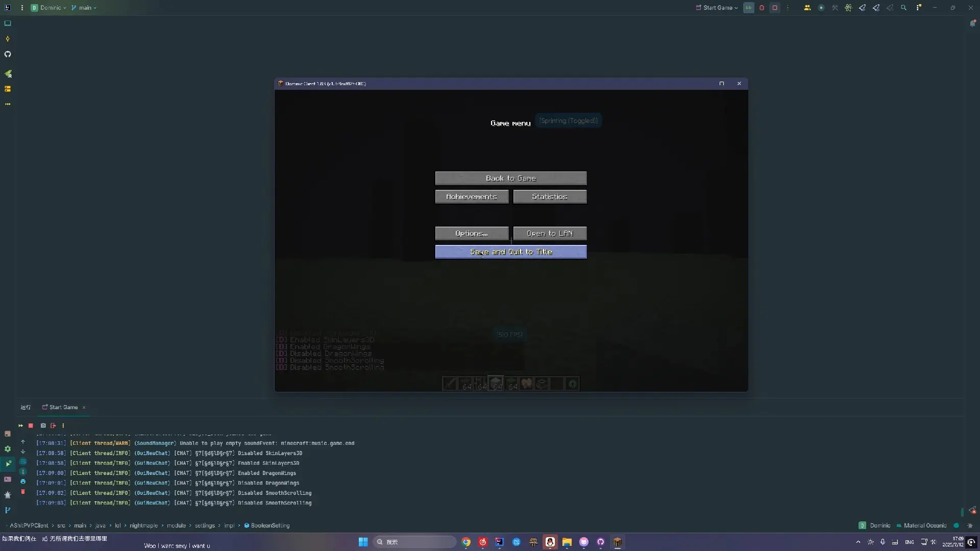Switch input language via the ENG taskbar toggle
980x551 pixels.
point(909,542)
